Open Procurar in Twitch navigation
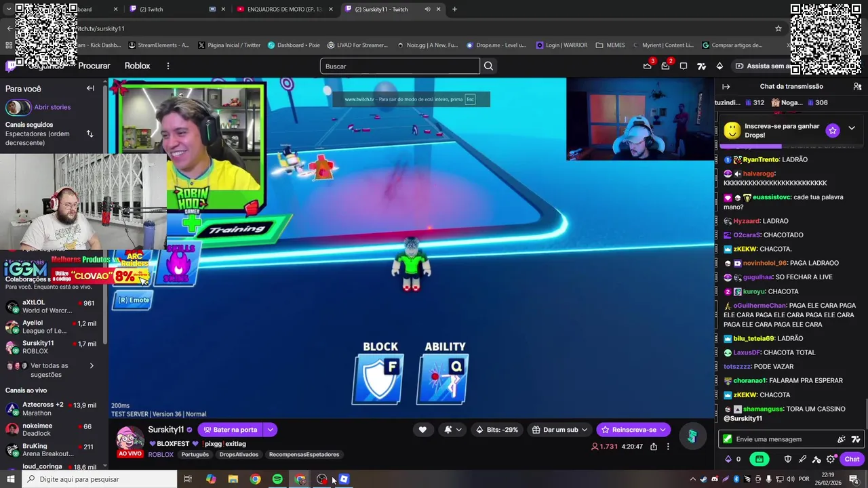Image resolution: width=868 pixels, height=488 pixels. point(94,66)
